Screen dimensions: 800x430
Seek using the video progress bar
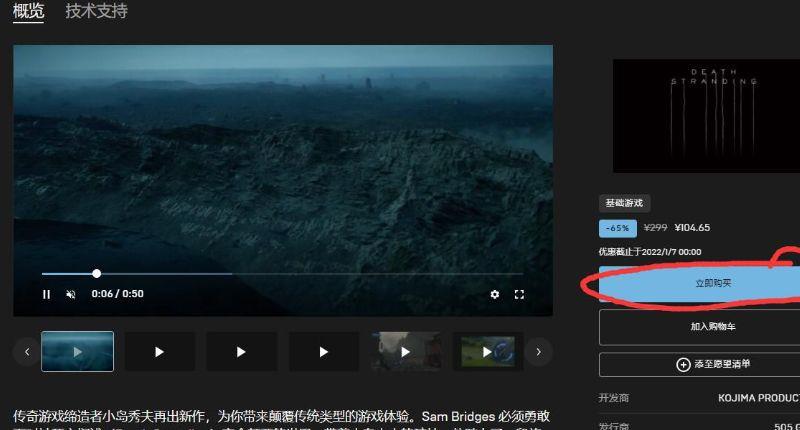coord(282,274)
